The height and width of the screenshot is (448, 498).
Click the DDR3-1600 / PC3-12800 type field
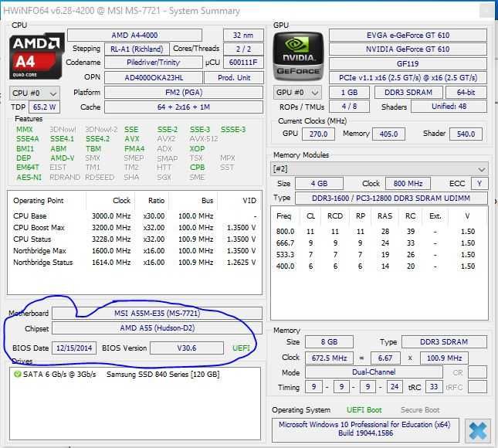pyautogui.click(x=391, y=199)
